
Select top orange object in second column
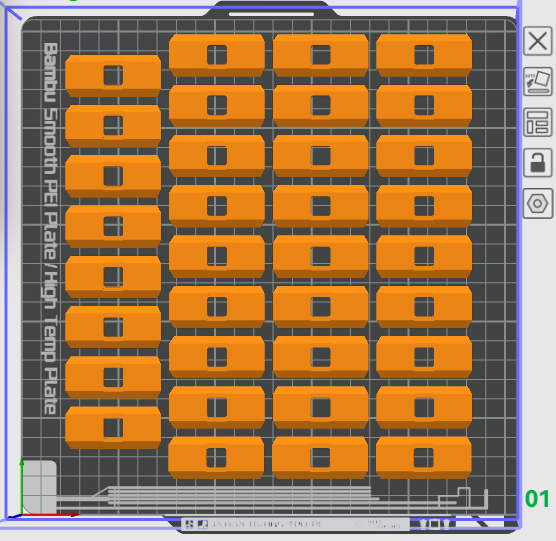coord(217,55)
